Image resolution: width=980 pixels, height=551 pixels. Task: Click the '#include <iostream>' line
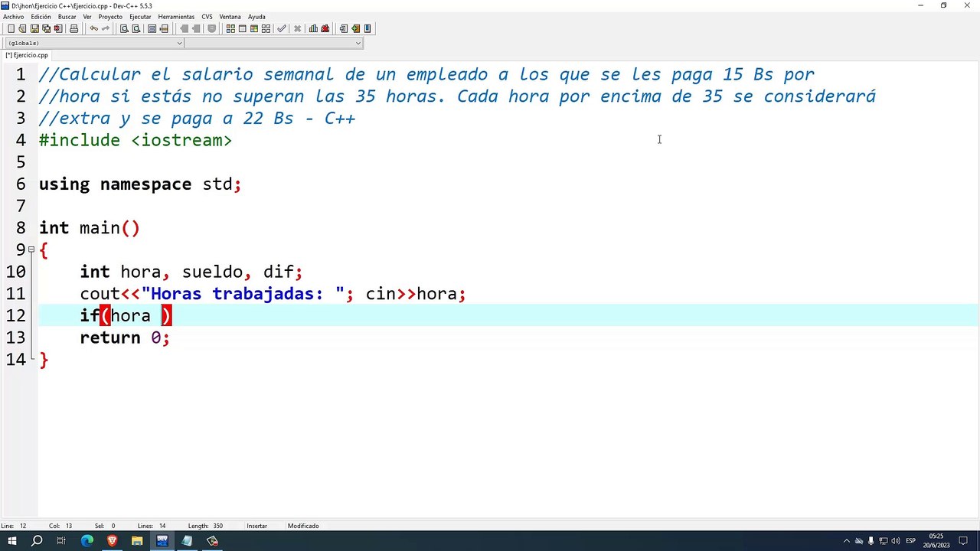[x=135, y=140]
